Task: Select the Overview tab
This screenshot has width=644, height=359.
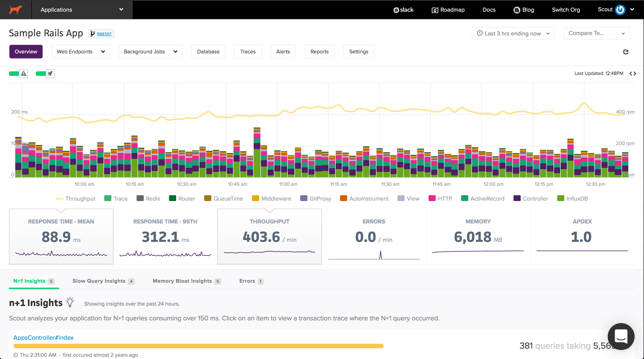Action: point(26,52)
